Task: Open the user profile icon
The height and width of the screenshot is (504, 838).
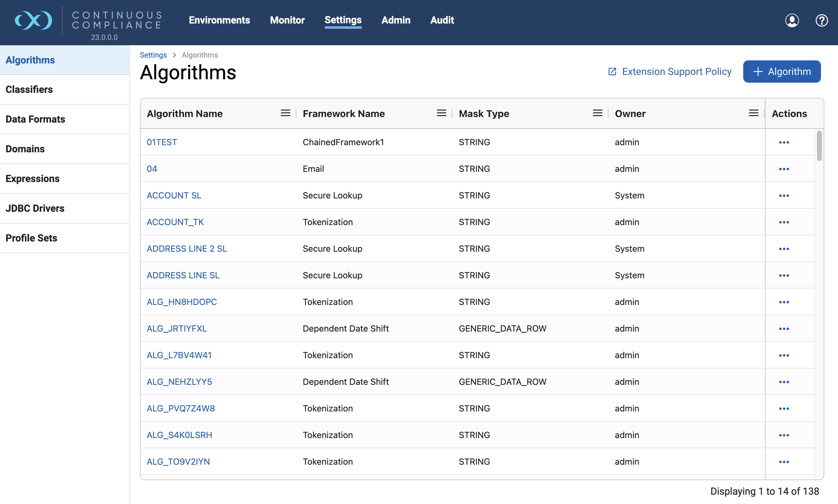Action: 792,20
